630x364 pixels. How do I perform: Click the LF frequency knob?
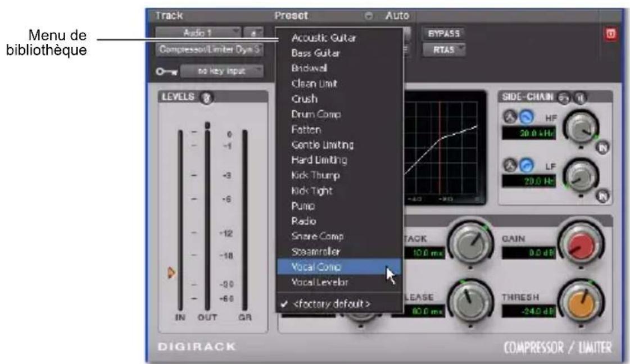pos(581,177)
